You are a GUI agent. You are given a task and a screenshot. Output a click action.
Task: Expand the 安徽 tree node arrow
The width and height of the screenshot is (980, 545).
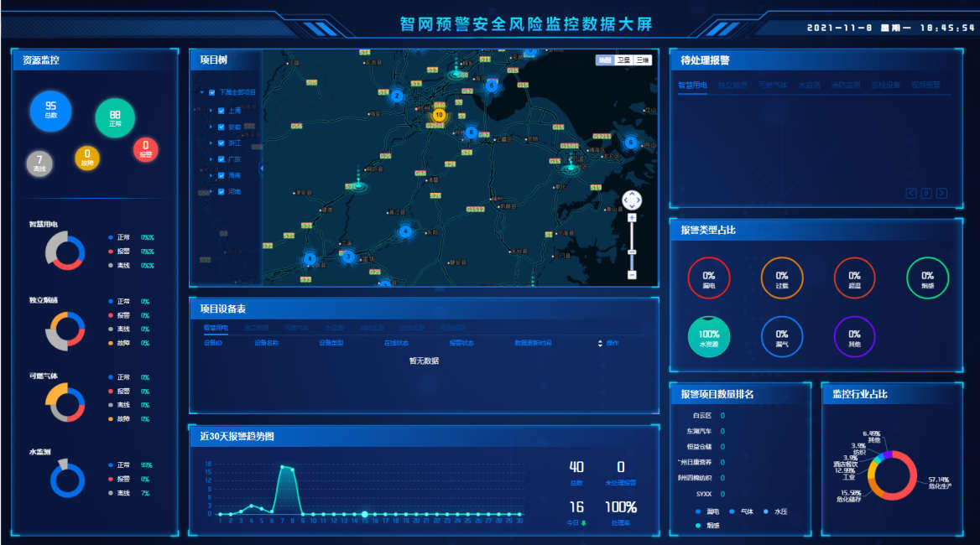coord(211,127)
